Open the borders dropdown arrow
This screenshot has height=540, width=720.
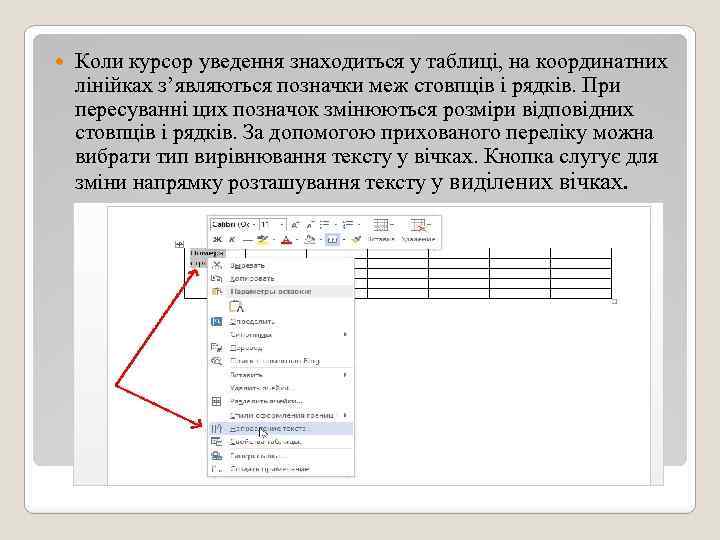coord(343,240)
